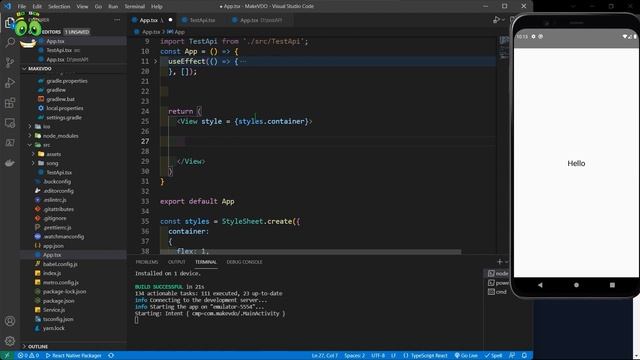
Task: Open the Help menu
Action: point(157,7)
